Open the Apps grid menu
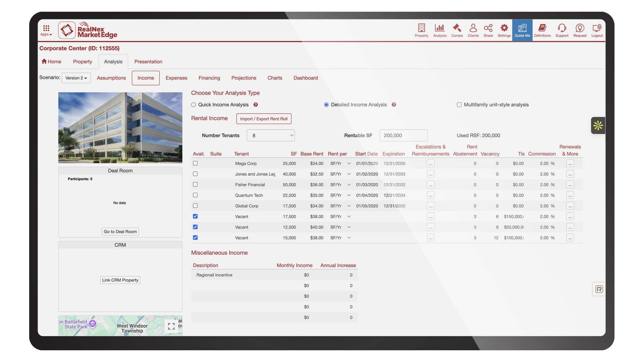 [46, 30]
